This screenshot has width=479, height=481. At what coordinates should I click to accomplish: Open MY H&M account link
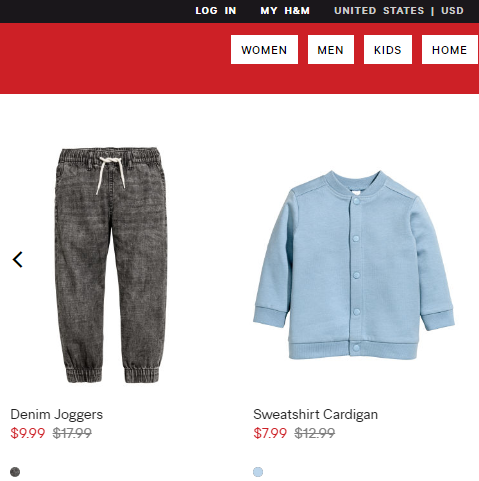pyautogui.click(x=285, y=11)
